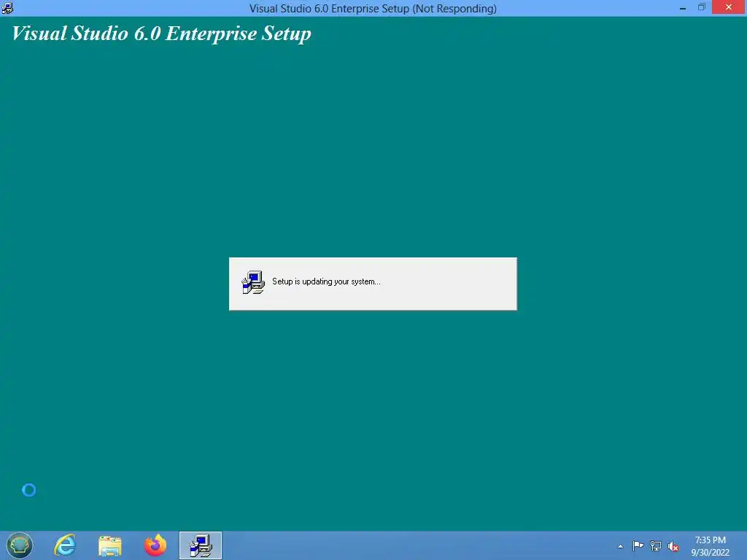Open File Explorer from the taskbar

(x=110, y=545)
